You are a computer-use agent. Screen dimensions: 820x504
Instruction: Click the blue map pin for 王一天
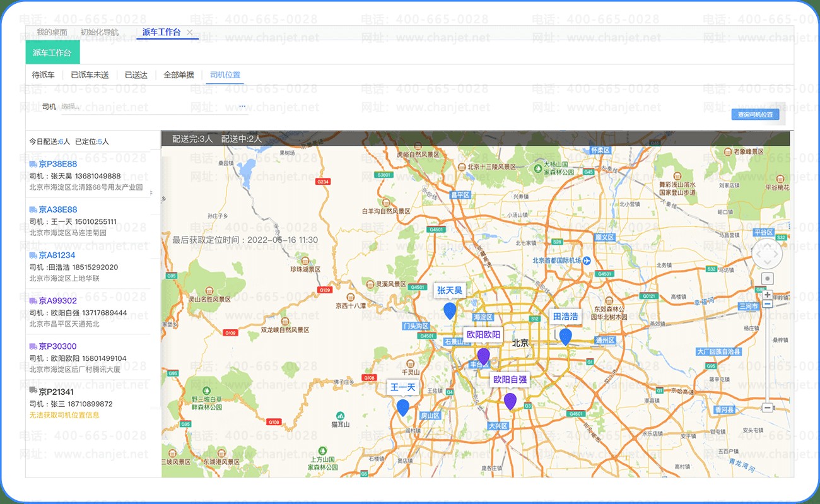click(x=402, y=407)
